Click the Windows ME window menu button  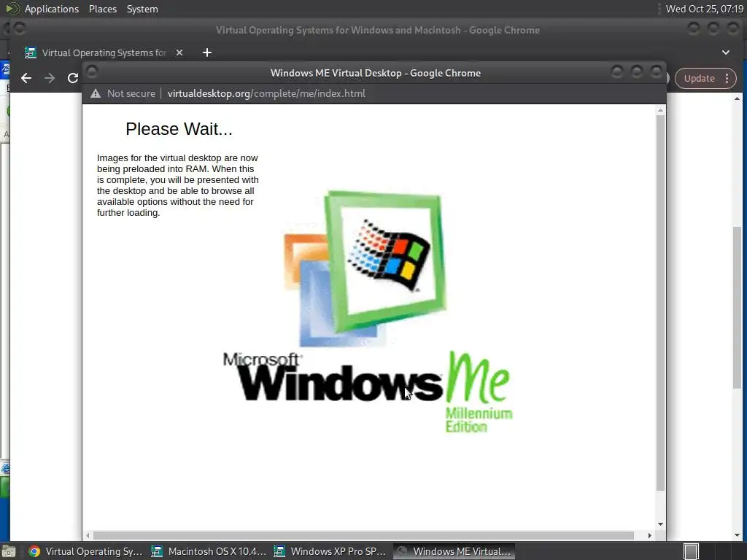(x=92, y=72)
